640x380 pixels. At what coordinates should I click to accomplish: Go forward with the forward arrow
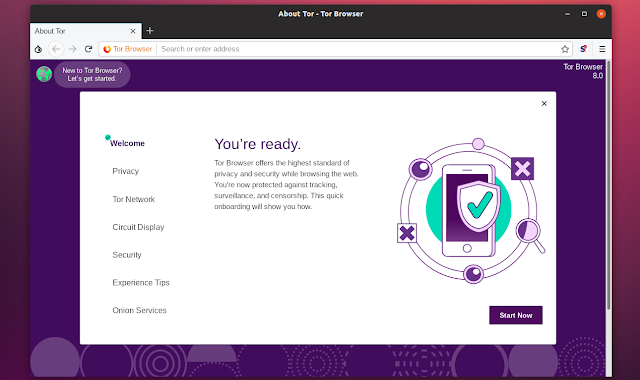[x=72, y=49]
